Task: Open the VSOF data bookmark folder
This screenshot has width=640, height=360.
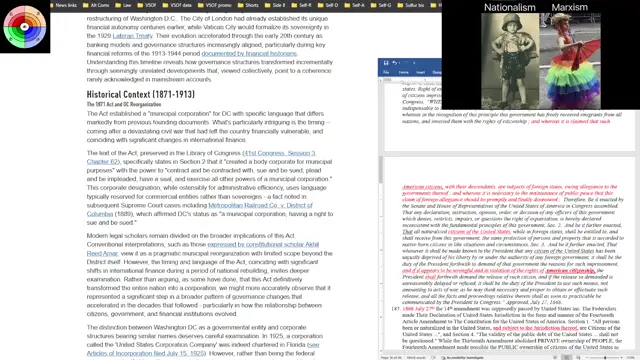Action: tap(177, 5)
